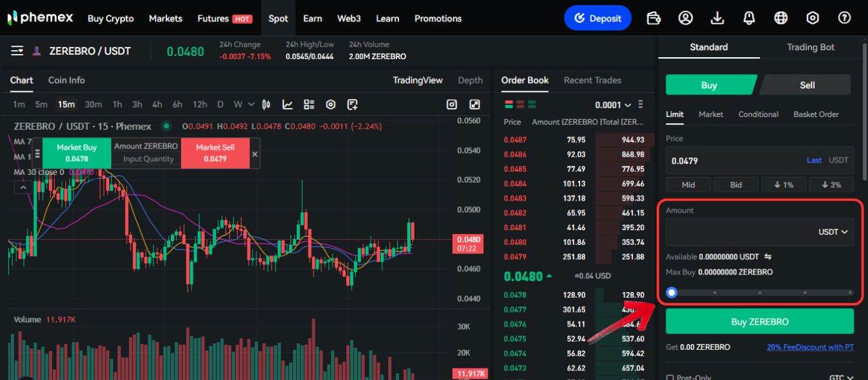Click the Phemex logo

(40, 18)
